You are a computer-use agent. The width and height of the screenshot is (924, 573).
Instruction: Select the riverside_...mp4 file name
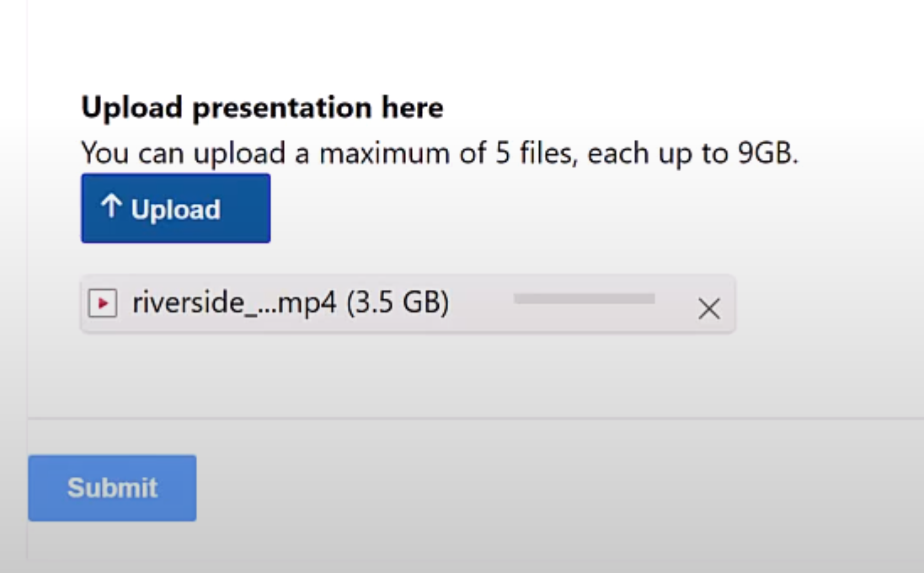coord(234,303)
